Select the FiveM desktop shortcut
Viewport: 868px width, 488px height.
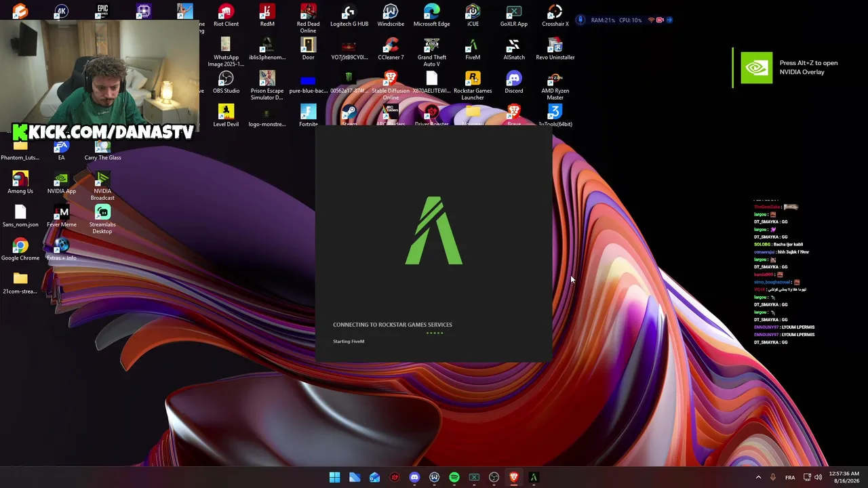pyautogui.click(x=473, y=49)
